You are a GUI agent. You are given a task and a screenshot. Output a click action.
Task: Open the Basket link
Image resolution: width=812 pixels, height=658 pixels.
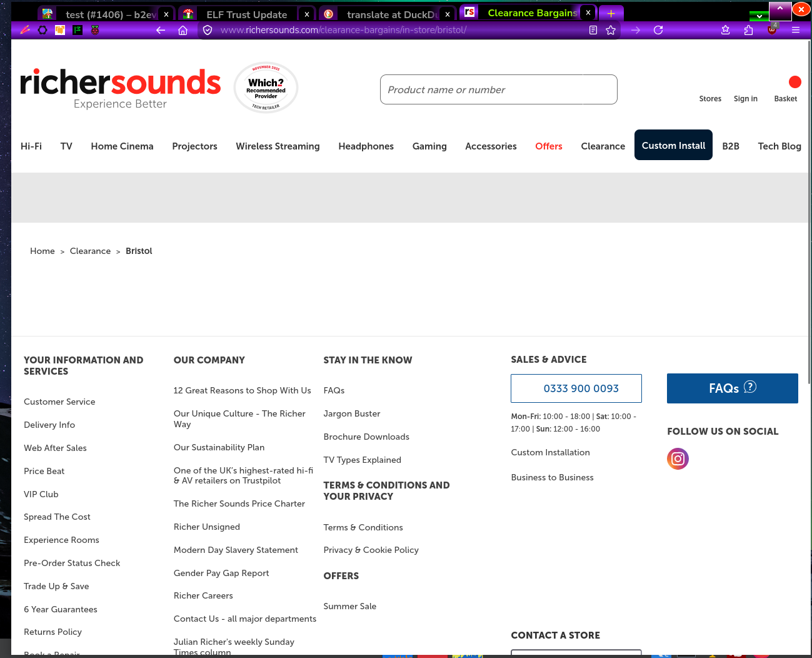pos(786,99)
